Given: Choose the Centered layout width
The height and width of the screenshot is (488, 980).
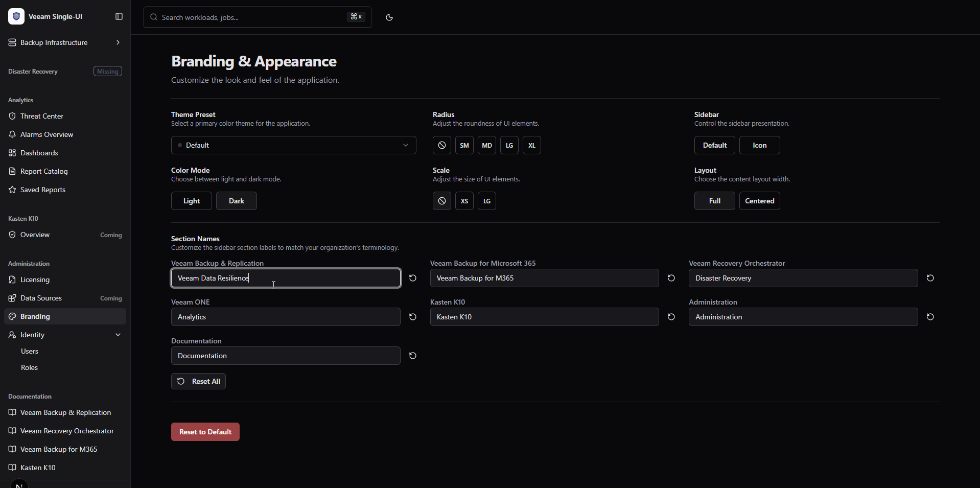Looking at the screenshot, I should pyautogui.click(x=759, y=201).
